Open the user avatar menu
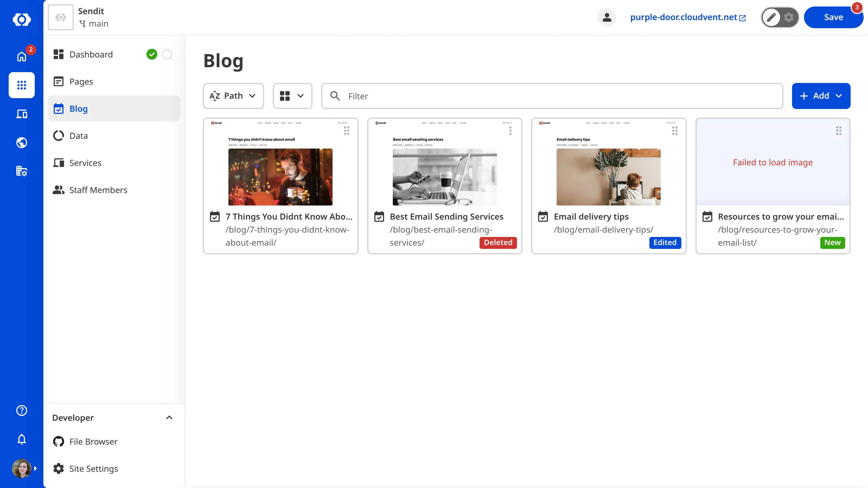The width and height of the screenshot is (868, 488). tap(22, 468)
